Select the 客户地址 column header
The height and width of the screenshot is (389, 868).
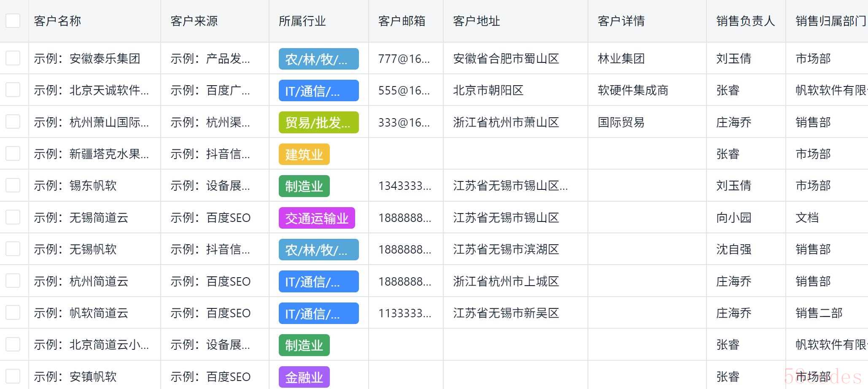pyautogui.click(x=476, y=21)
